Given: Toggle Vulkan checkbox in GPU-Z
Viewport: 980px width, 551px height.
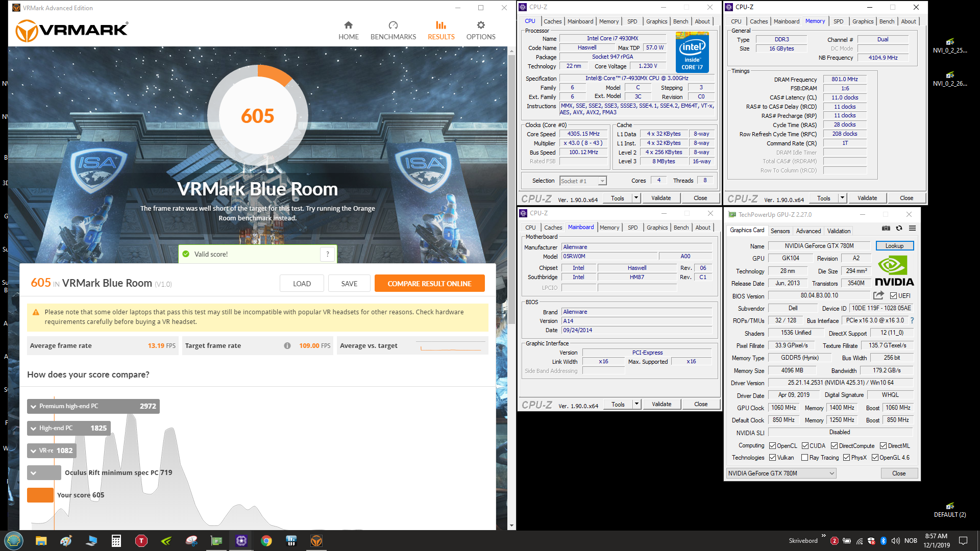Looking at the screenshot, I should click(x=772, y=458).
